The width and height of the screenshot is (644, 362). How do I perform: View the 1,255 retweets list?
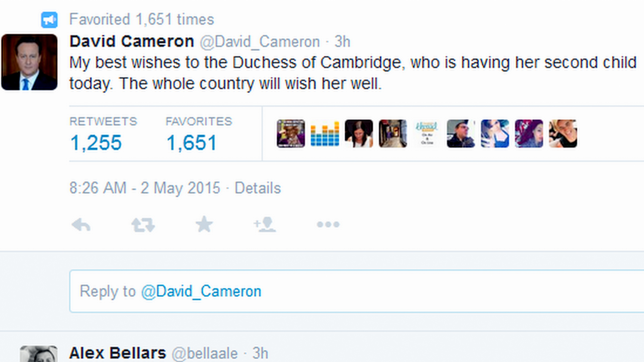pos(96,142)
